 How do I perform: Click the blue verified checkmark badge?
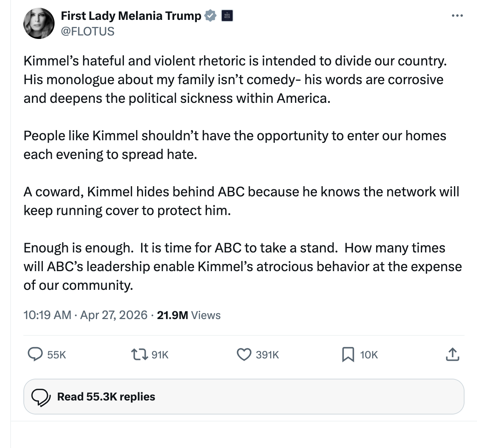(210, 16)
